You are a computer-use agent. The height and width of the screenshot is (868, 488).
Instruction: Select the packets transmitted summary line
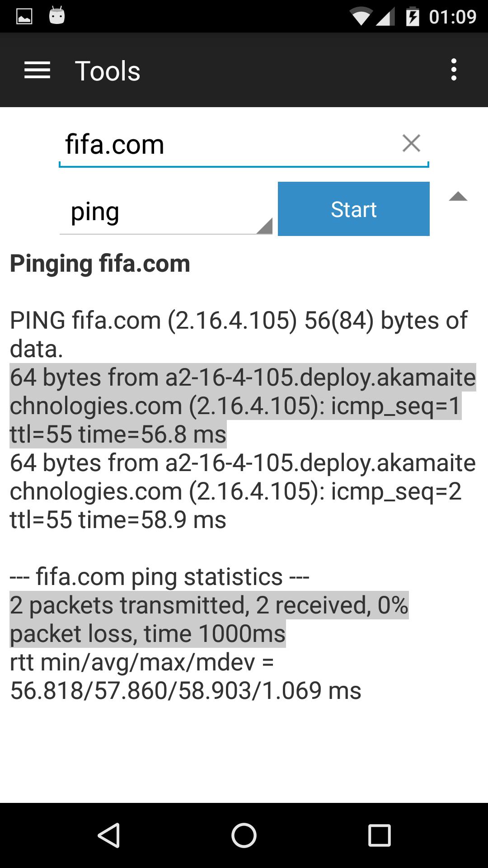click(209, 619)
